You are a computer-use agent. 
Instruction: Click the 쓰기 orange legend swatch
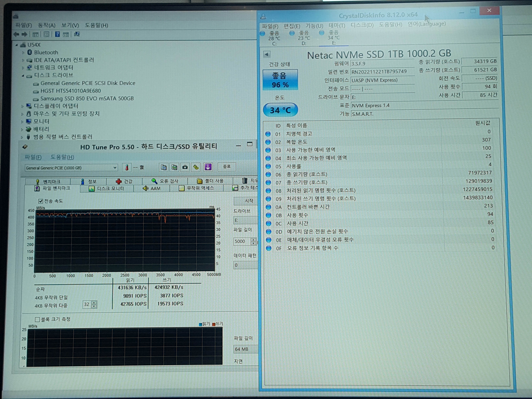tap(213, 324)
